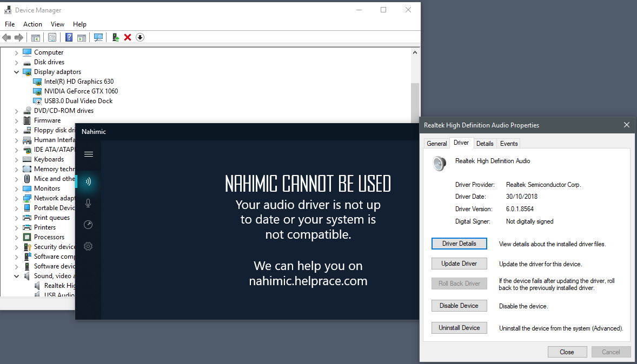
Task: Click the Device Manager vertical scrollbar thumb
Action: click(x=415, y=102)
